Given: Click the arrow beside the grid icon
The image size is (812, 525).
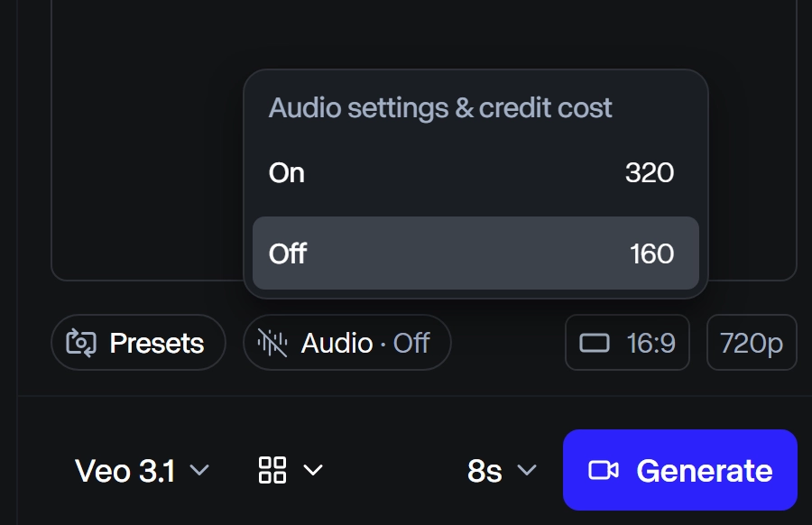Looking at the screenshot, I should click(x=313, y=470).
